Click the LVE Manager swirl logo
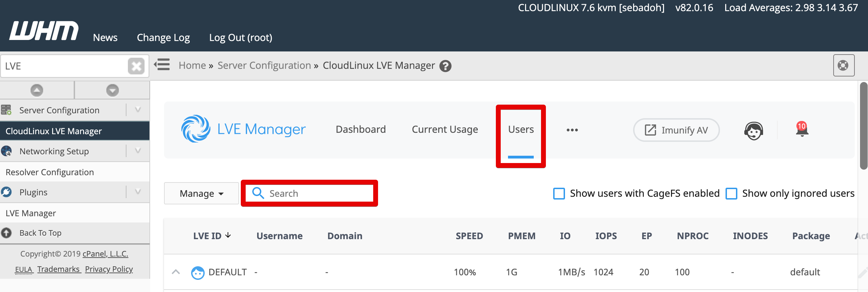Image resolution: width=868 pixels, height=292 pixels. click(196, 129)
